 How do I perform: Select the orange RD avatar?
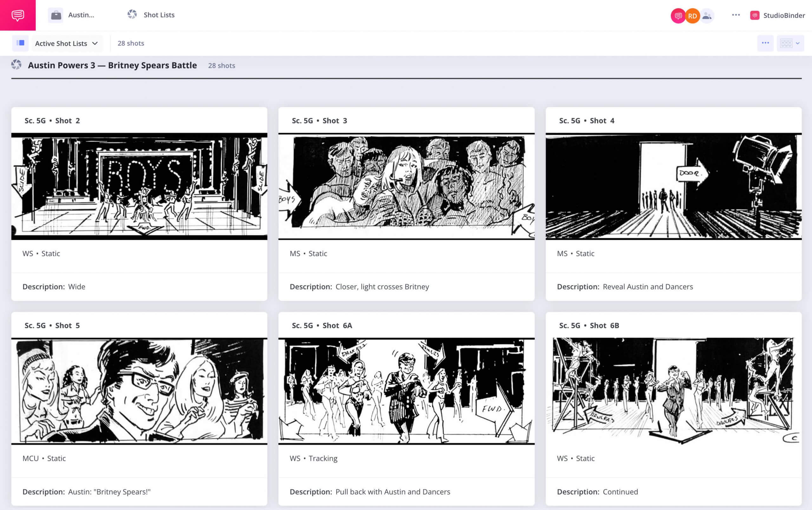click(692, 16)
